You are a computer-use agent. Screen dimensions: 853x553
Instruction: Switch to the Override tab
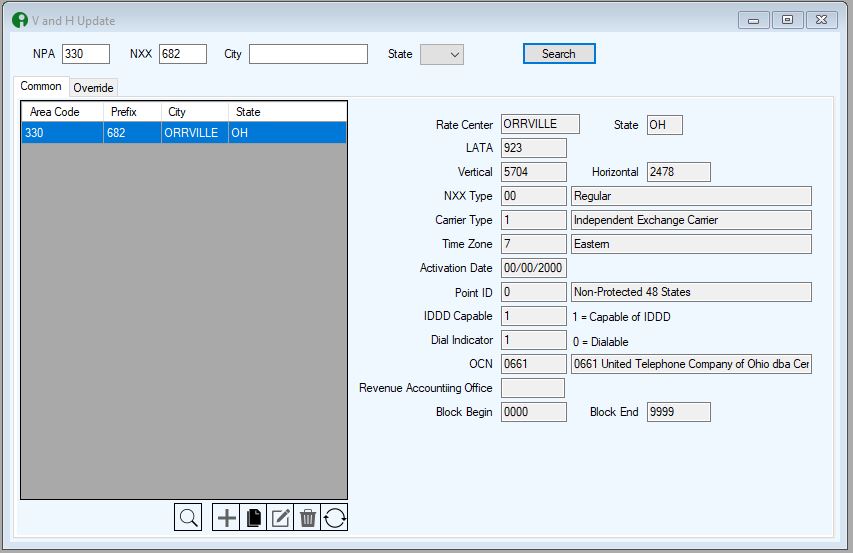(94, 87)
